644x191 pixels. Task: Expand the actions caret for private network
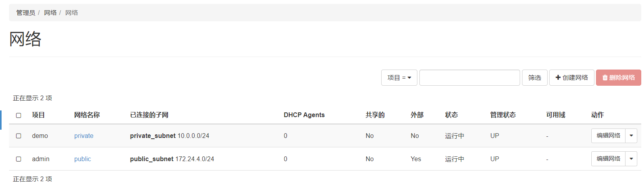click(x=631, y=136)
